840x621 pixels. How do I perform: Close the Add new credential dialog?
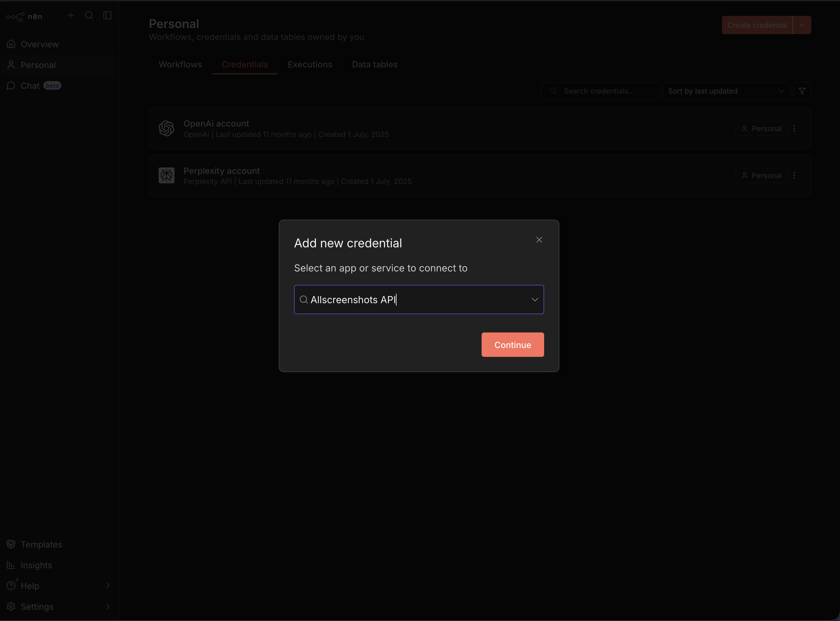(539, 240)
